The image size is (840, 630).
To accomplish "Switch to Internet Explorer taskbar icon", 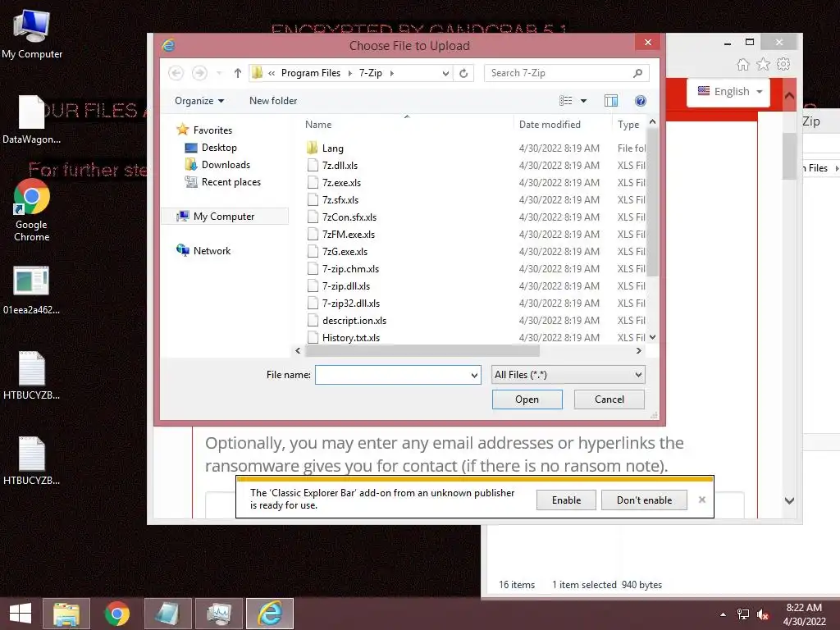I will click(269, 614).
